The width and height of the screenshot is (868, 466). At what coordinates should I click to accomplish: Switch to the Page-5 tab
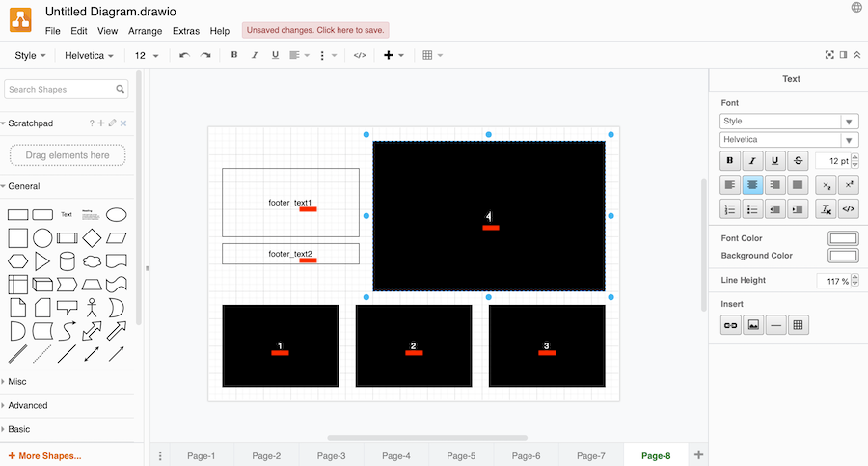point(461,456)
